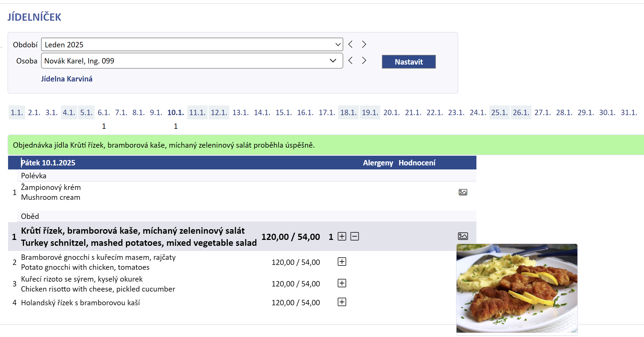Screen dimensions: 644x337
Task: Jump to day 14.1.
Action: [262, 112]
